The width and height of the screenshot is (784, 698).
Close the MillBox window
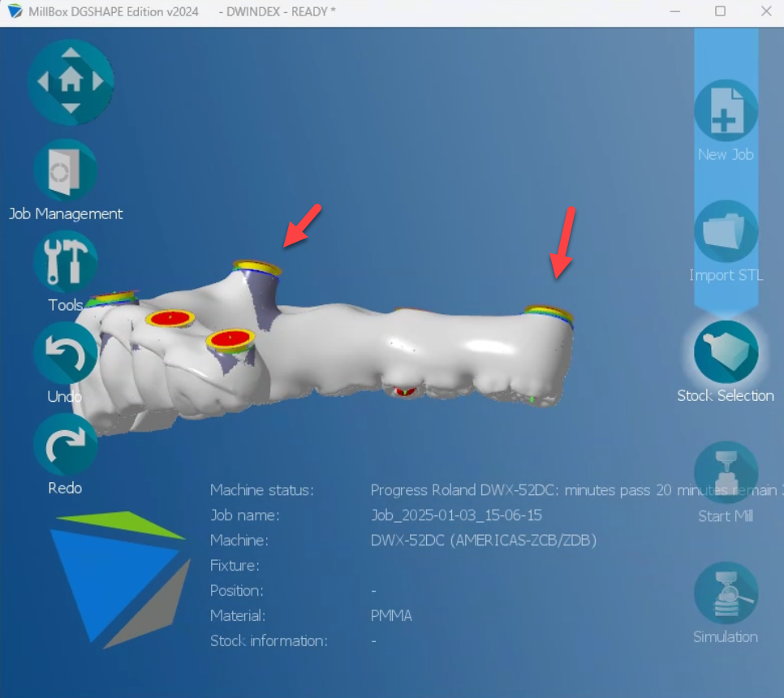coord(766,11)
